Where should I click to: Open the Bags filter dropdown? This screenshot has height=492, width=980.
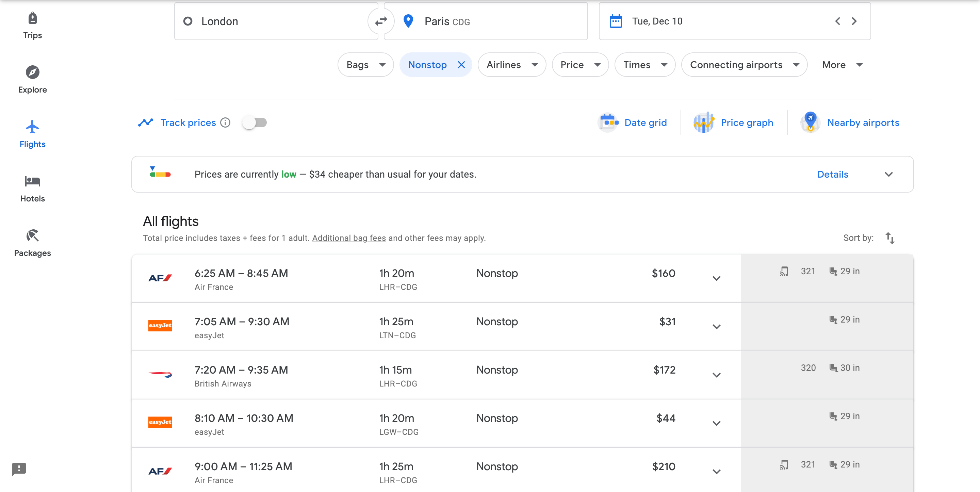tap(365, 65)
